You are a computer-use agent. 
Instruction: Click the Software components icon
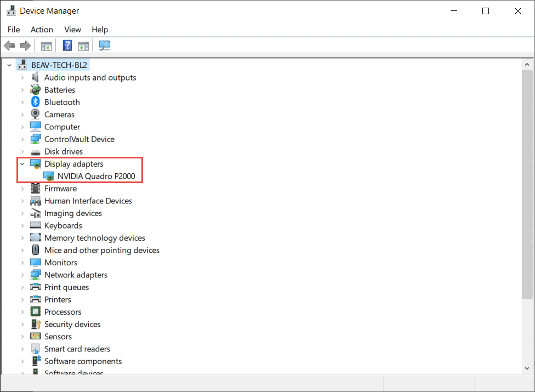36,361
